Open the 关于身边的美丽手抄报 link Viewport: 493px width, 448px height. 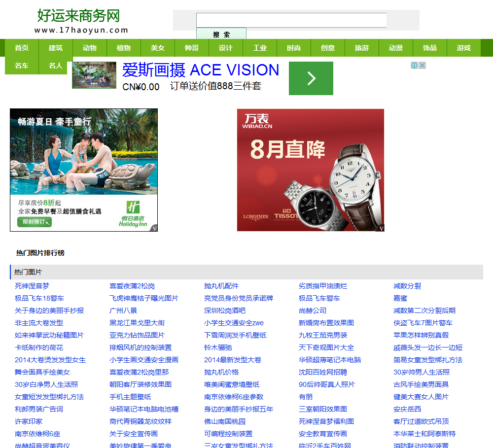pos(49,310)
